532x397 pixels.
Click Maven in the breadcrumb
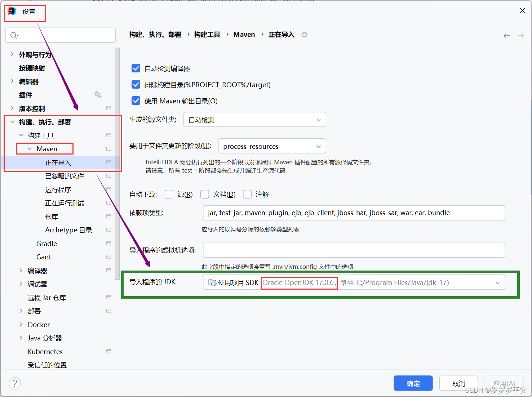(244, 35)
